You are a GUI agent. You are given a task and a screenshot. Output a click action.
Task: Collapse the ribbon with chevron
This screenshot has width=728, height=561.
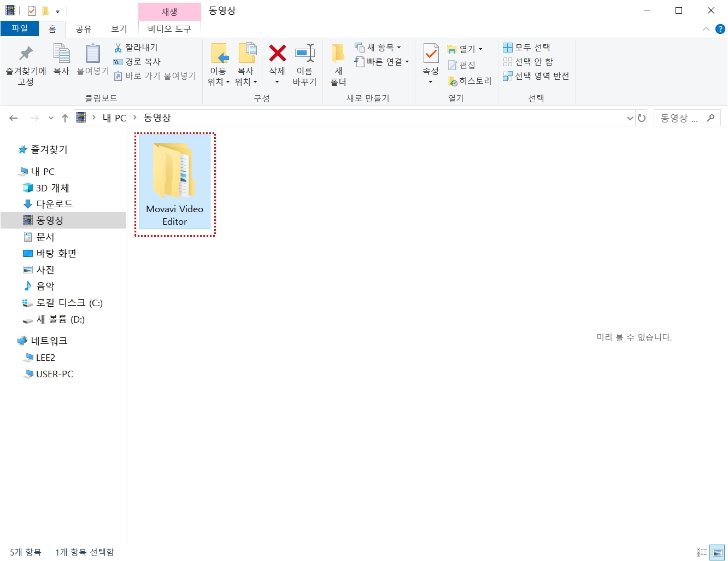pyautogui.click(x=706, y=29)
